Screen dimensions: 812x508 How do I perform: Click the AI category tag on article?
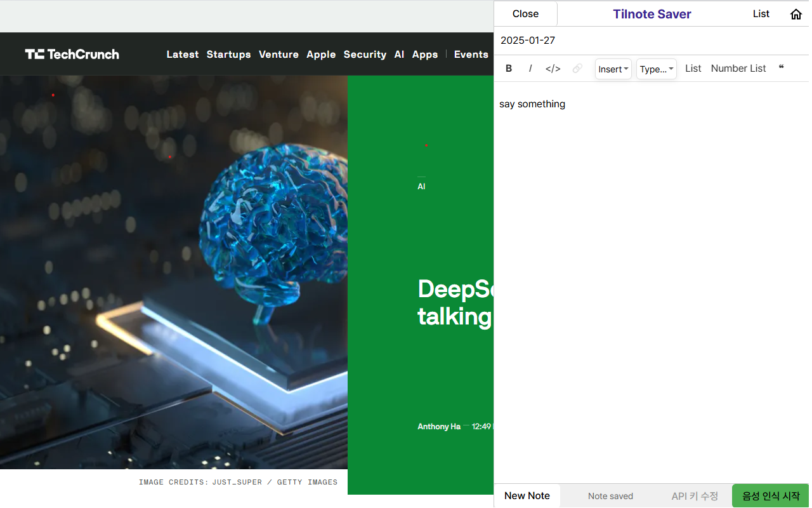421,187
